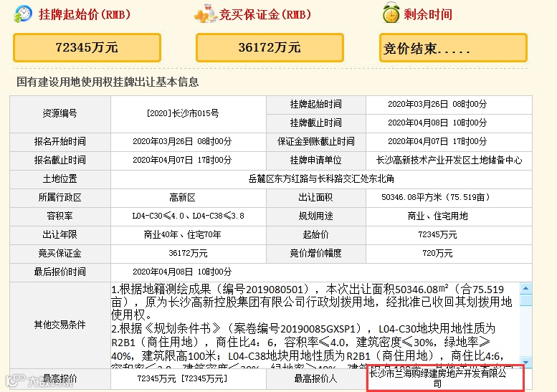Click the 竞价结束 remaining time box
The width and height of the screenshot is (557, 392).
coord(453,47)
